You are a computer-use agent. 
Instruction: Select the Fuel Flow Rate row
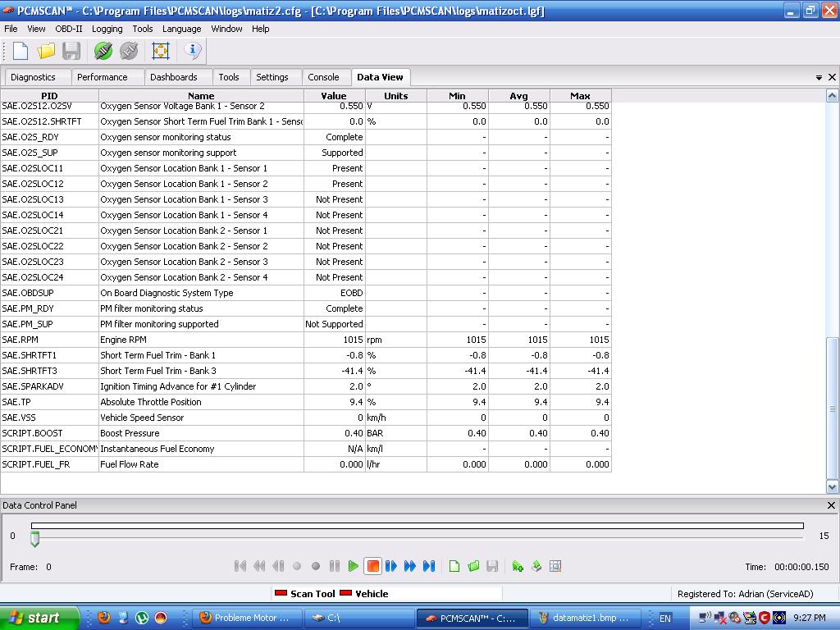(305, 464)
